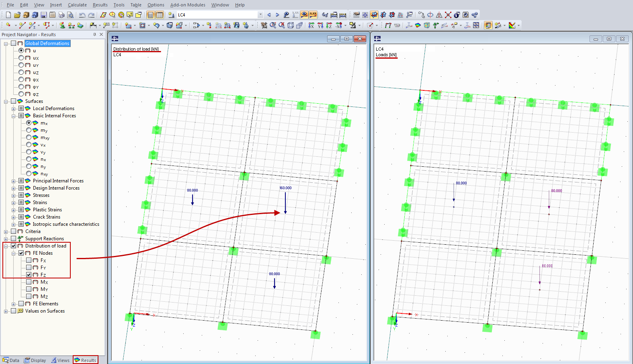Select the Global Deformations tree item
The height and width of the screenshot is (364, 633).
pyautogui.click(x=47, y=43)
